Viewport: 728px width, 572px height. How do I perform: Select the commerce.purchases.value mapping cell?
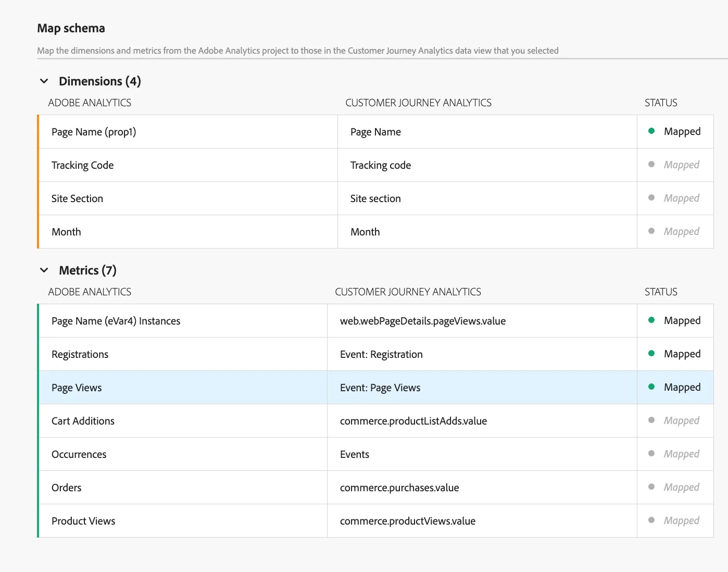(x=482, y=488)
